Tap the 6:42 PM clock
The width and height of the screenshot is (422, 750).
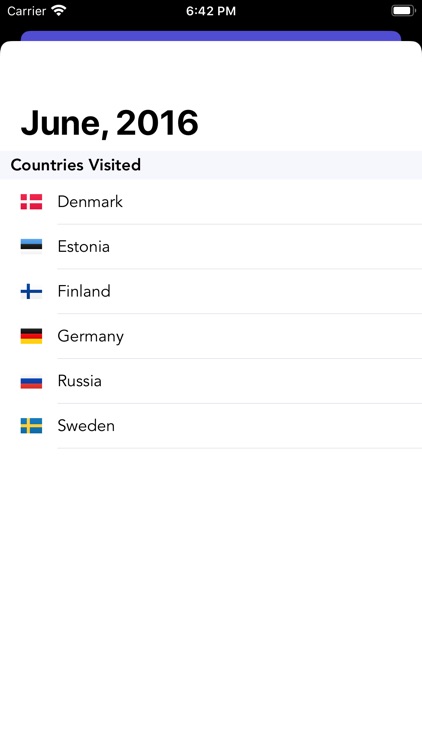tap(211, 11)
